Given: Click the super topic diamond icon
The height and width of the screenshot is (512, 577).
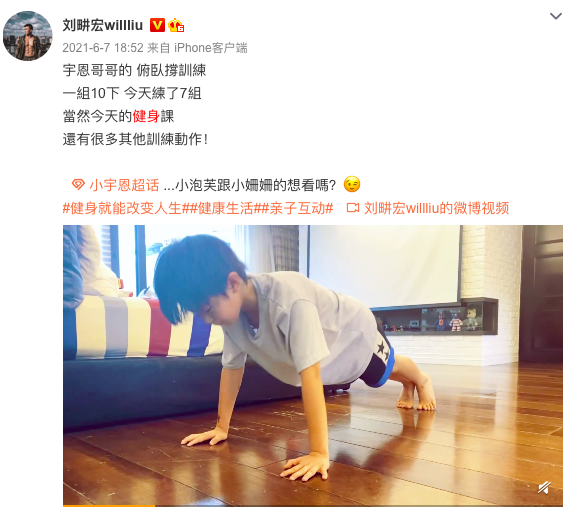Looking at the screenshot, I should [78, 184].
